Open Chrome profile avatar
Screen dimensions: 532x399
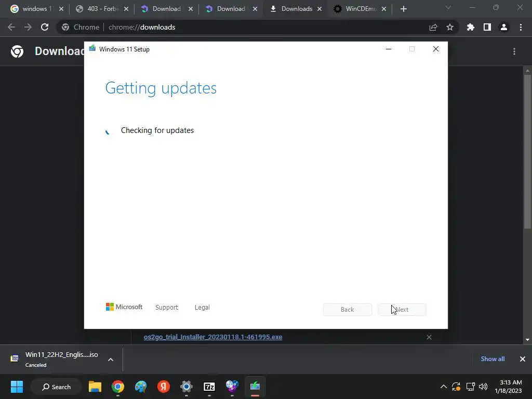coord(504,27)
